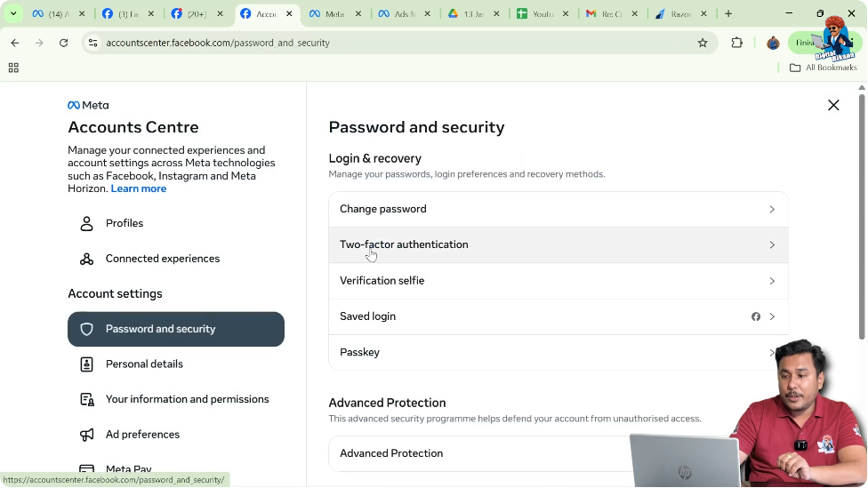Expand Two-factor authentication chevron
The image size is (868, 488).
[772, 245]
